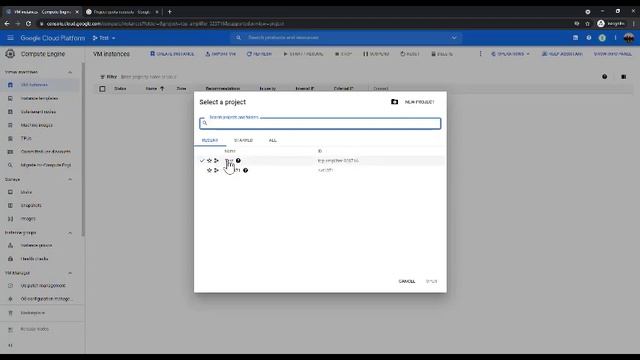Click the Disks sidebar icon
The height and width of the screenshot is (360, 640).
coord(10,192)
